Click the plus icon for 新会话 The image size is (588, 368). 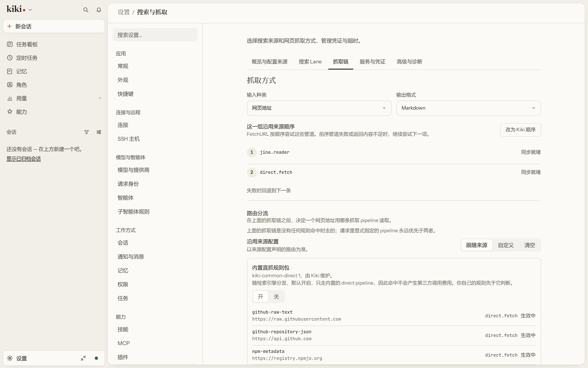click(9, 26)
